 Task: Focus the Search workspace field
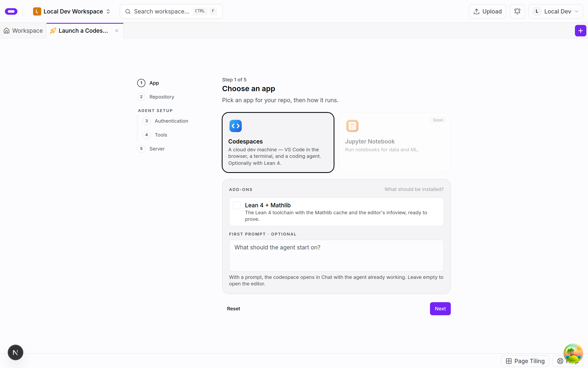[x=171, y=11]
